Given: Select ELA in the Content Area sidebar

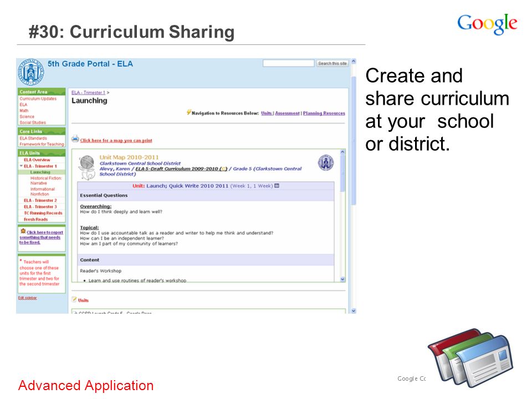Looking at the screenshot, I should pos(23,105).
